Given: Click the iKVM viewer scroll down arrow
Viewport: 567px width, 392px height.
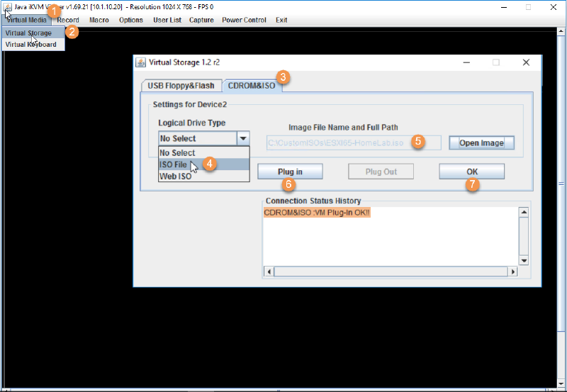Looking at the screenshot, I should click(561, 383).
